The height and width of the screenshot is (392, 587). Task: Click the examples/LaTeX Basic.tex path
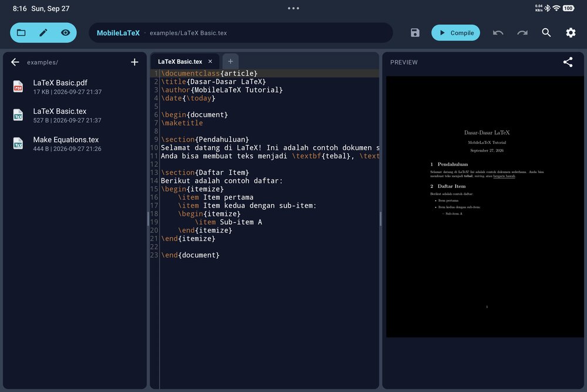click(188, 33)
